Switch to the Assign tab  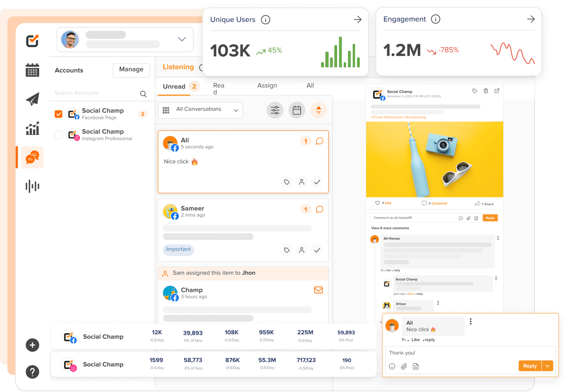point(267,86)
